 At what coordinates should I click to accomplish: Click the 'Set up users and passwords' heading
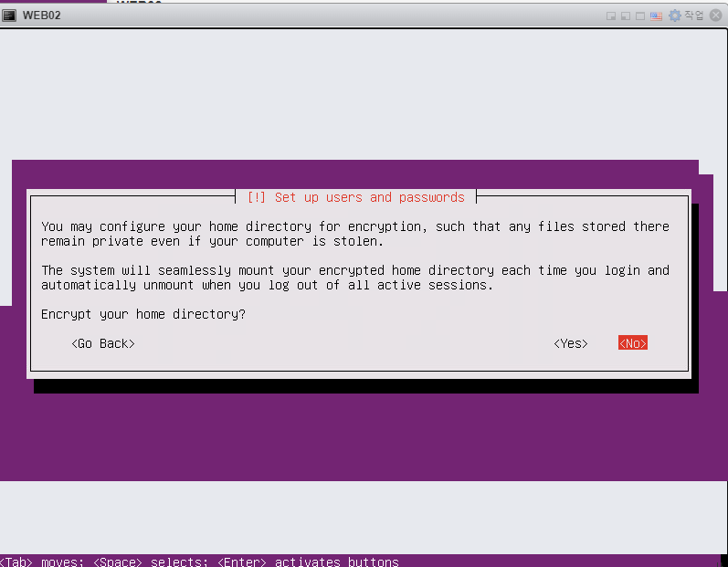coord(355,197)
